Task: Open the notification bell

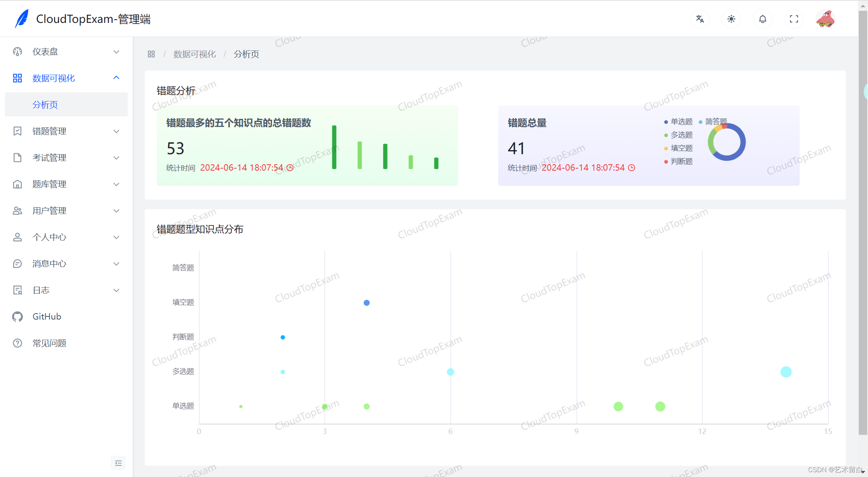Action: click(762, 18)
